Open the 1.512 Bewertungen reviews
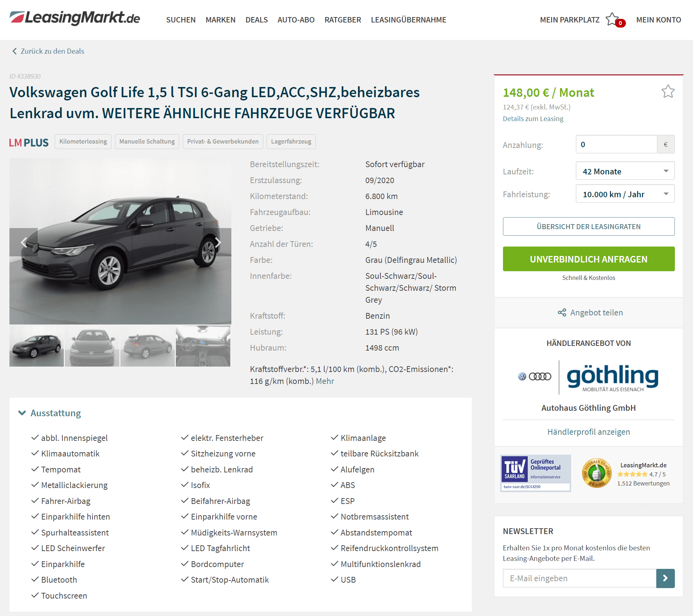693x616 pixels. [x=643, y=483]
